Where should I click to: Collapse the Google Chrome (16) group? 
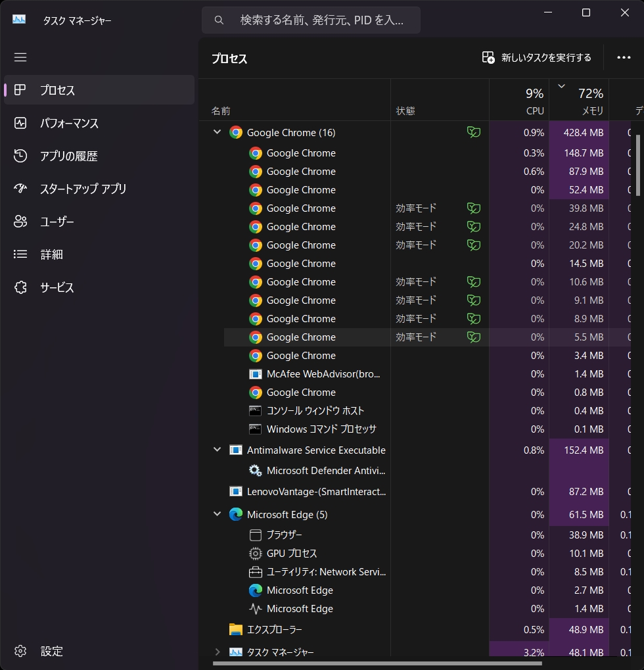[217, 132]
